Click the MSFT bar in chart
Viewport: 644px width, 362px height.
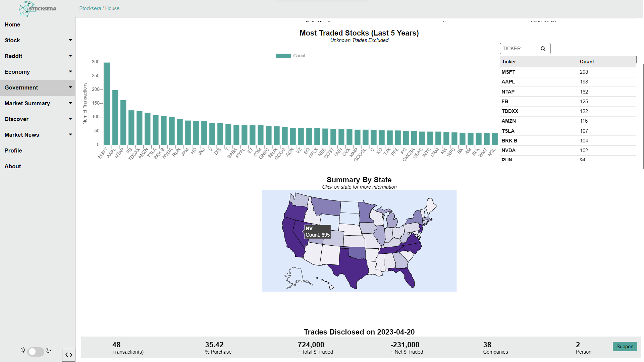(x=107, y=103)
